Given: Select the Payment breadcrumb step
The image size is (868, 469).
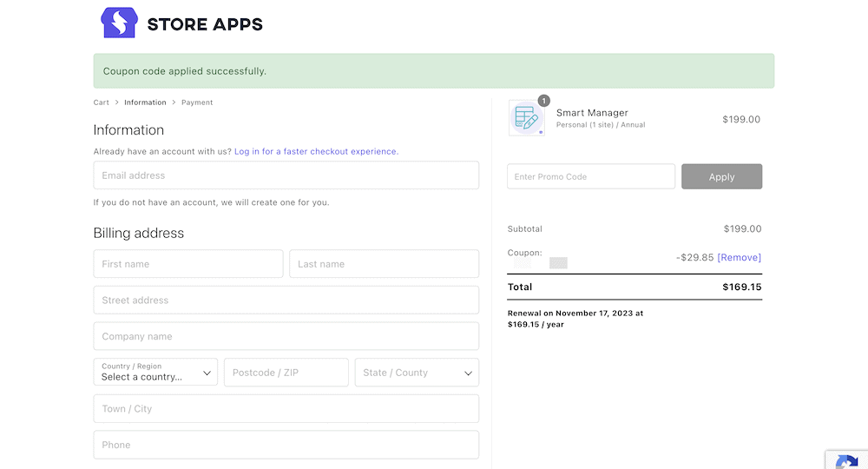Looking at the screenshot, I should pyautogui.click(x=197, y=102).
